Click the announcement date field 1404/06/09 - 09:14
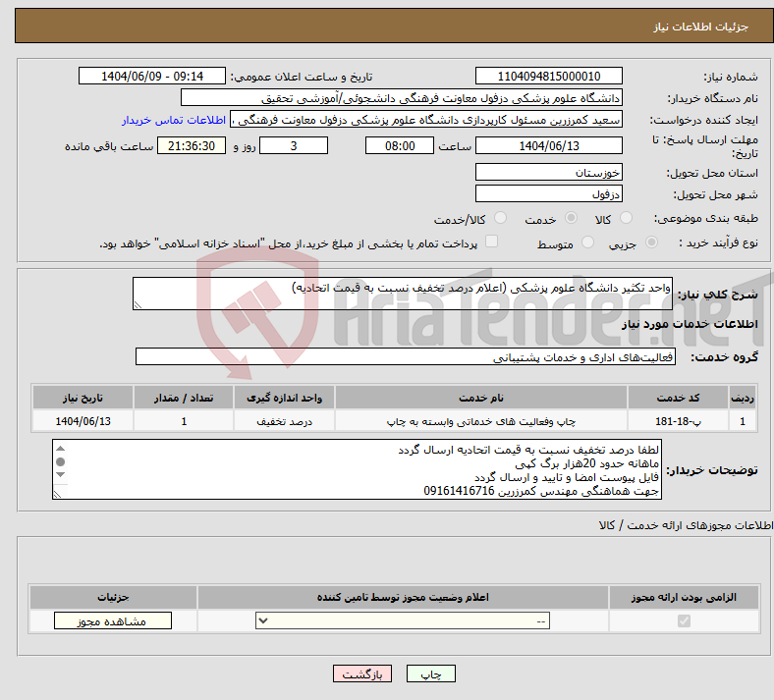This screenshot has height=700, width=774. (152, 76)
